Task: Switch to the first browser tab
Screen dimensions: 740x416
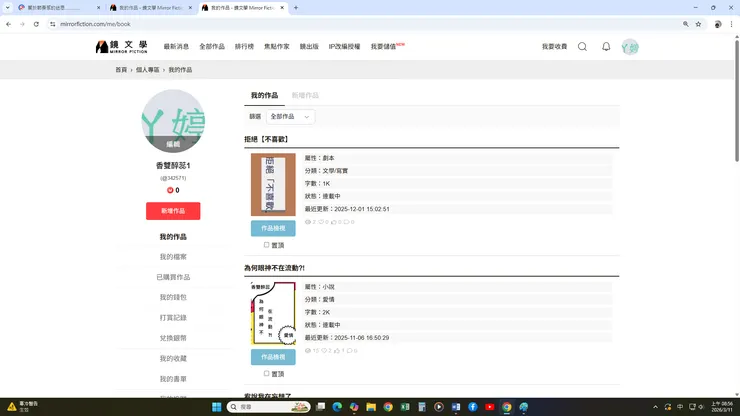Action: 57,8
